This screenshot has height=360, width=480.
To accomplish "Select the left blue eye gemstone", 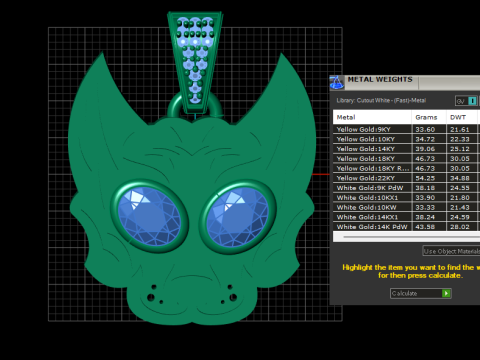I will (x=149, y=217).
